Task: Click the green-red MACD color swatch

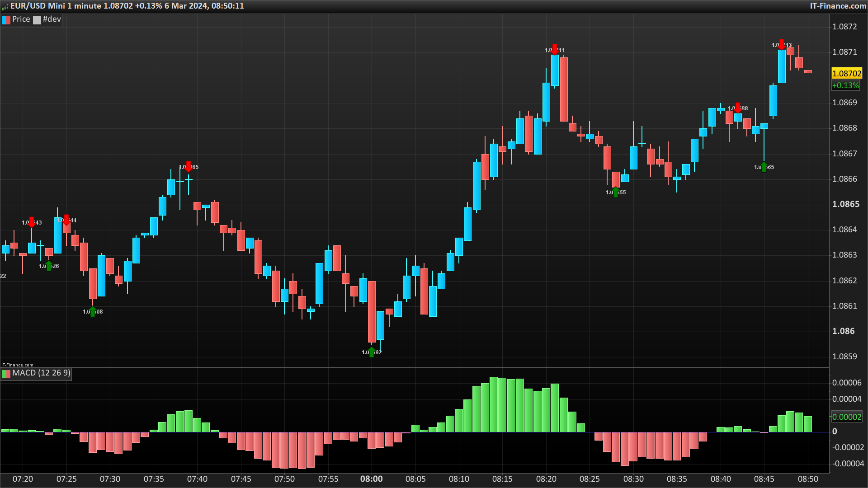Action: pyautogui.click(x=6, y=374)
